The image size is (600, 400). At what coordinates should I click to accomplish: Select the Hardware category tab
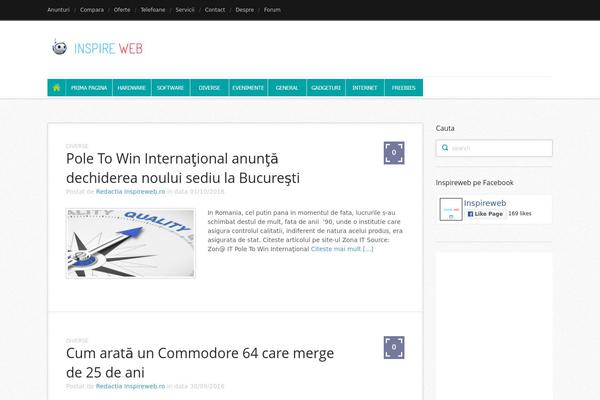point(132,88)
